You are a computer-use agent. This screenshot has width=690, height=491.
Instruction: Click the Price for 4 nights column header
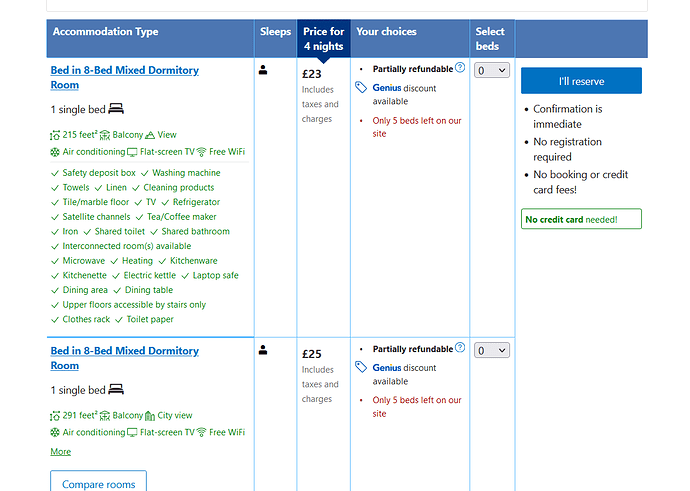click(323, 39)
